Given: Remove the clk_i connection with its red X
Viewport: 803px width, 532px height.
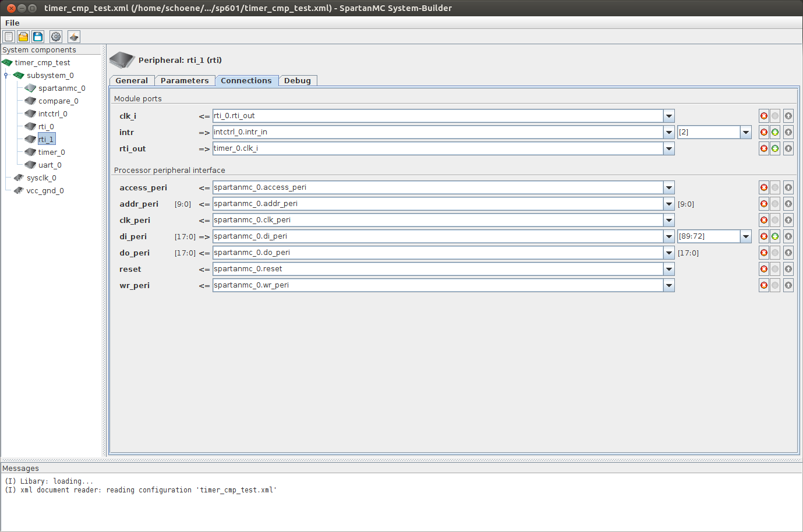Looking at the screenshot, I should click(x=764, y=116).
